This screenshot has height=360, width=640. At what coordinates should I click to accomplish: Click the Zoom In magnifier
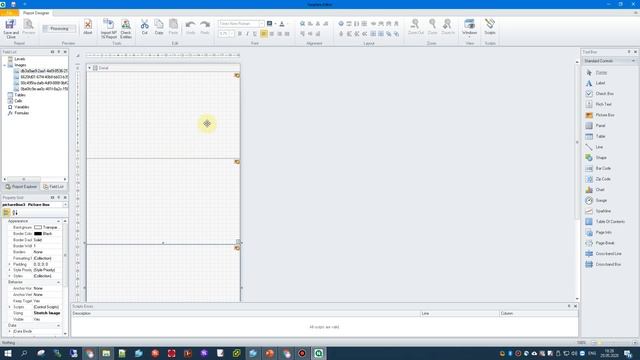448,27
